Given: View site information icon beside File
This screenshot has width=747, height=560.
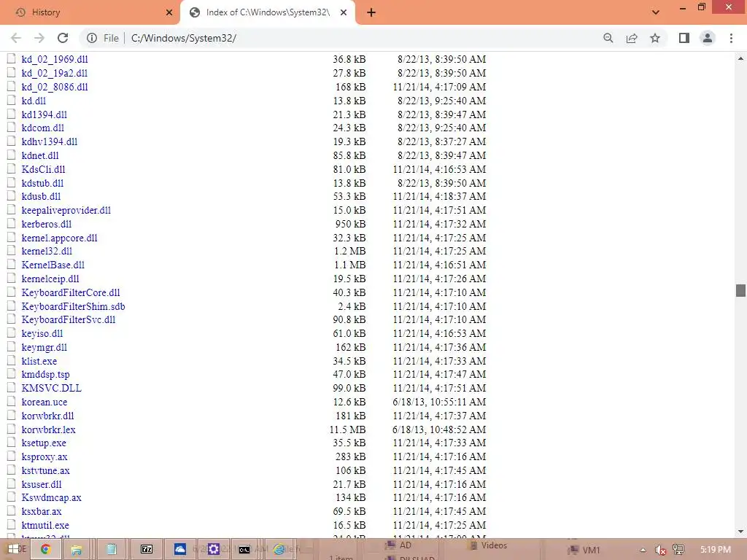Looking at the screenshot, I should [92, 38].
